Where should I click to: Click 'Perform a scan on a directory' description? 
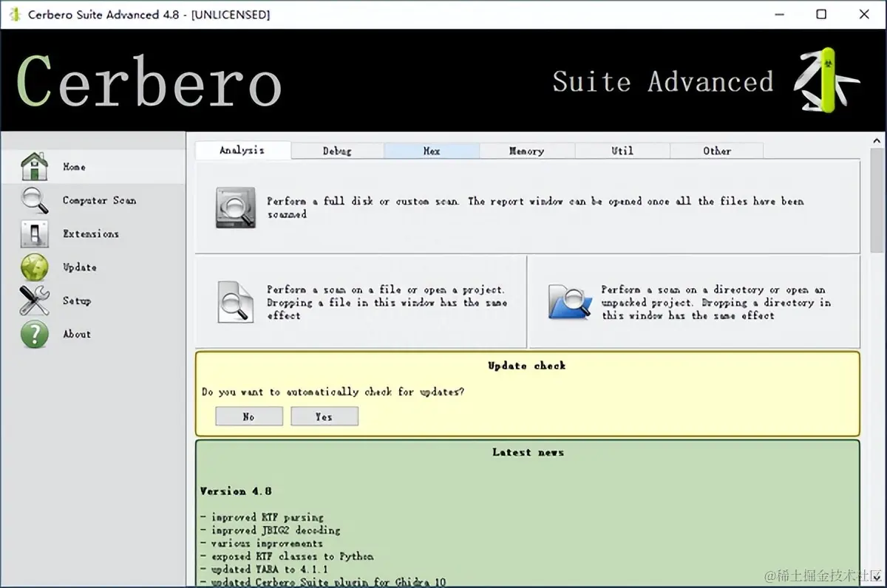(716, 302)
